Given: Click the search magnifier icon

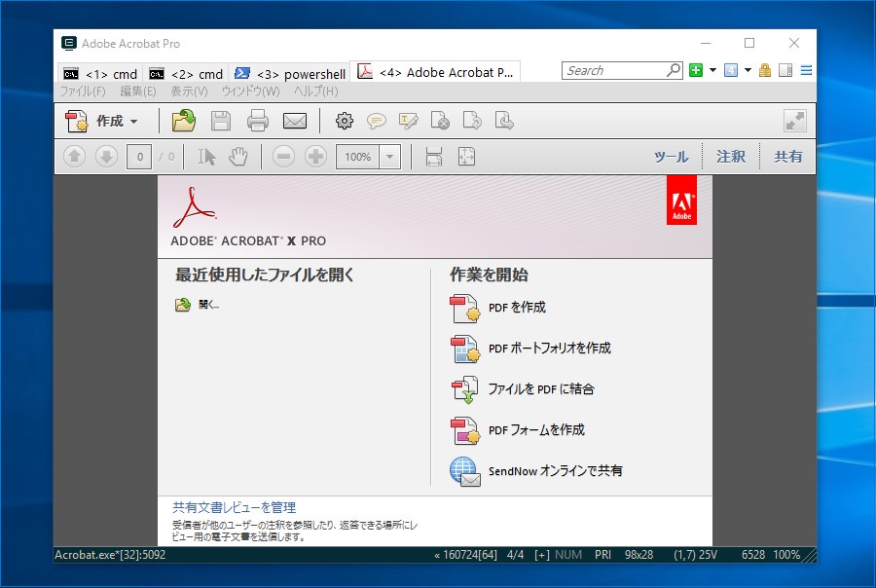Looking at the screenshot, I should click(x=674, y=70).
